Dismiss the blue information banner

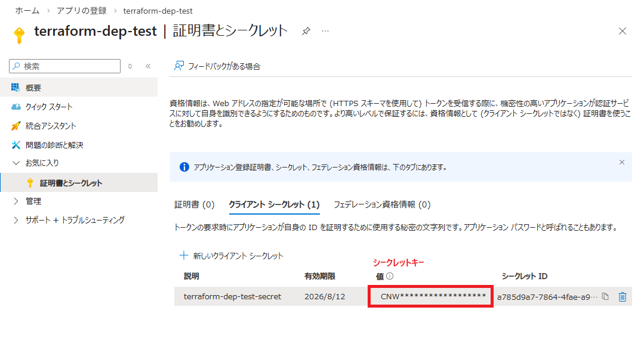622,162
